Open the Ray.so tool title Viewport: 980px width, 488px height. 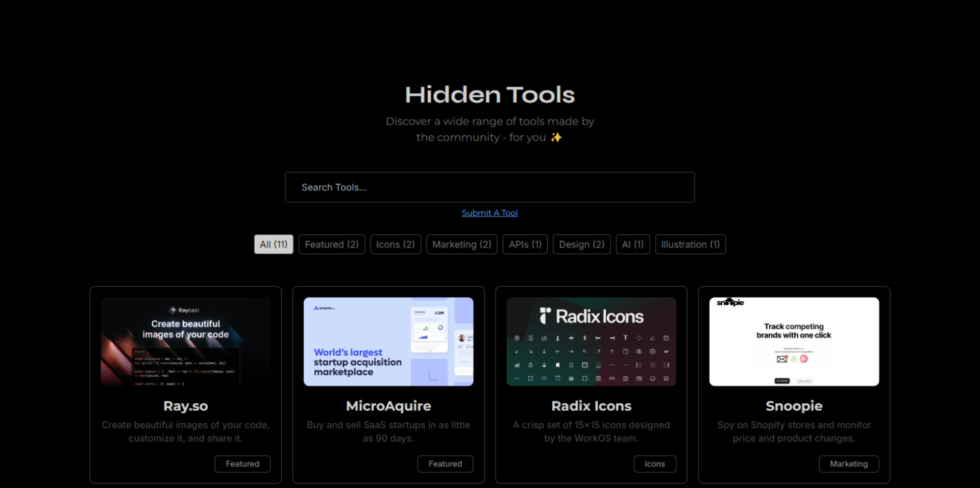tap(185, 406)
